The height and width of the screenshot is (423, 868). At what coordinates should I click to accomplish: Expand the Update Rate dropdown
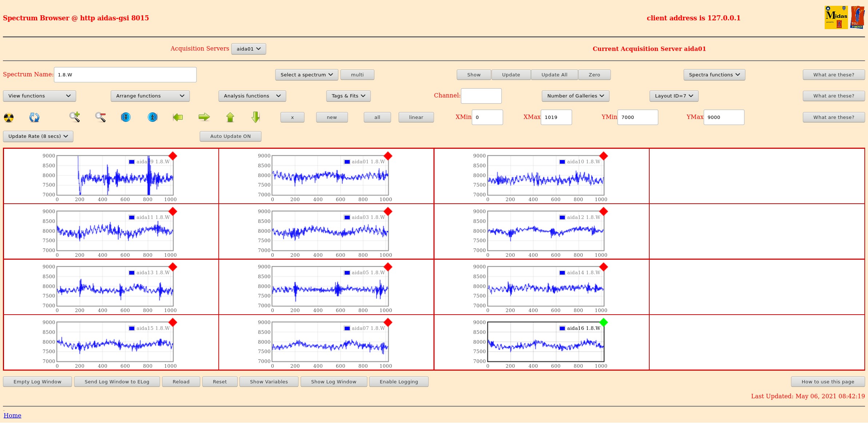(38, 136)
